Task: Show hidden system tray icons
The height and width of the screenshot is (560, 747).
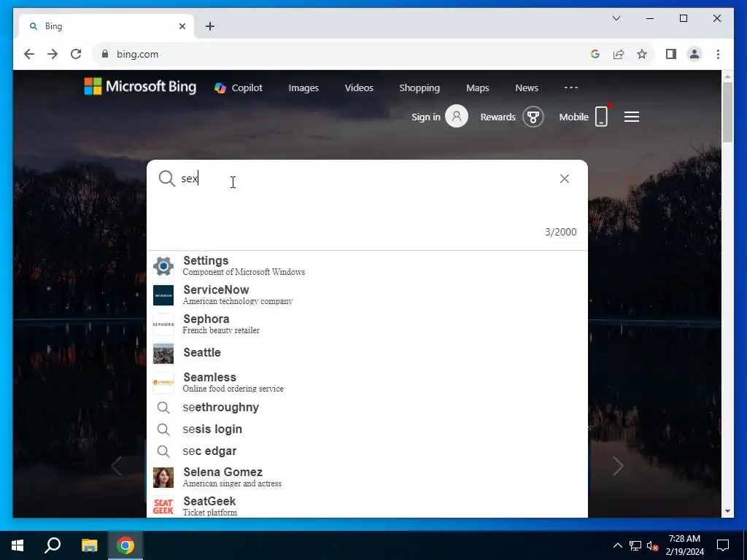Action: point(617,545)
